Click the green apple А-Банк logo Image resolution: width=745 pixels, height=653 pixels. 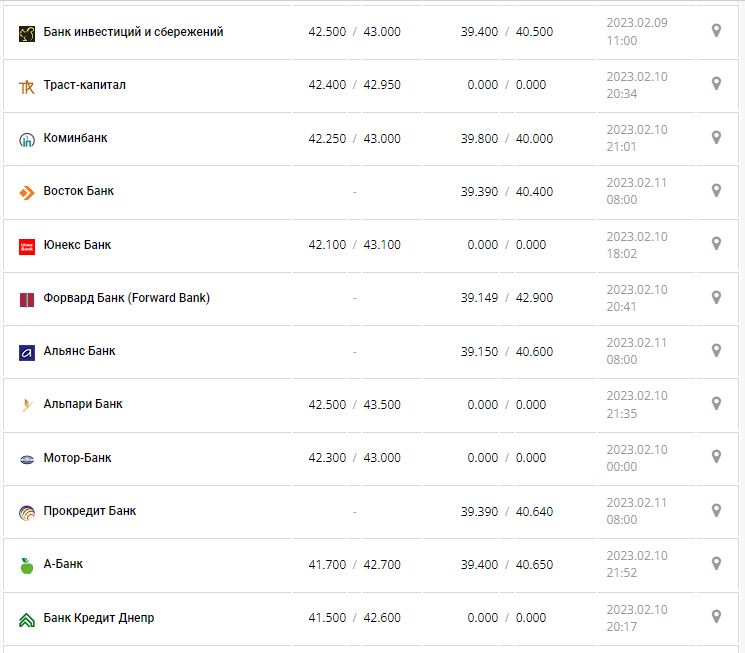click(27, 566)
